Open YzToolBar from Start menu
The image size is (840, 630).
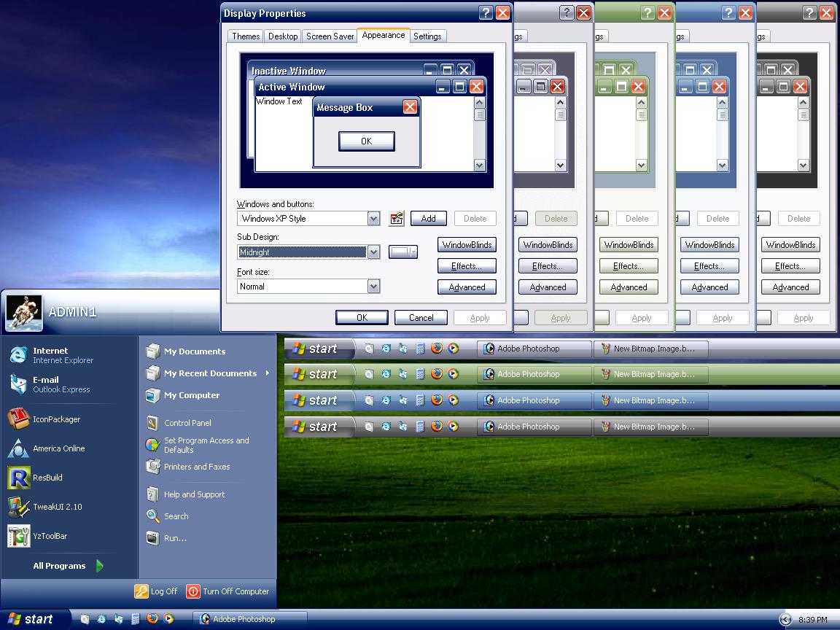[37, 536]
